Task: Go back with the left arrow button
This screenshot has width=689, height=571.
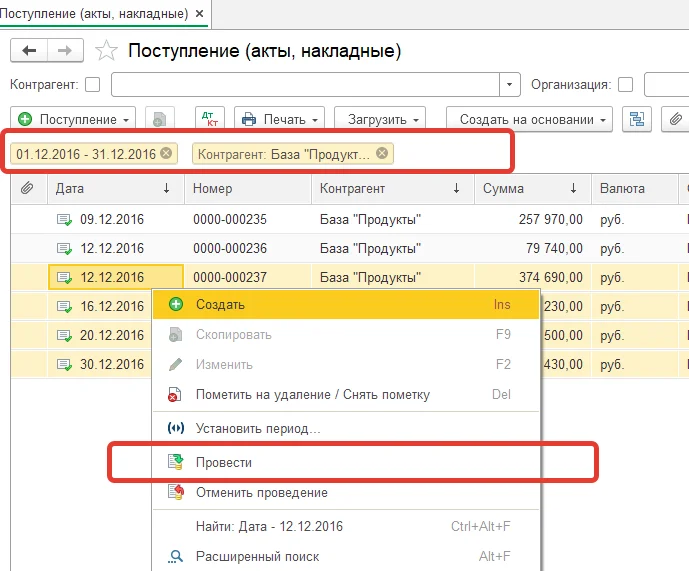Action: (x=29, y=51)
